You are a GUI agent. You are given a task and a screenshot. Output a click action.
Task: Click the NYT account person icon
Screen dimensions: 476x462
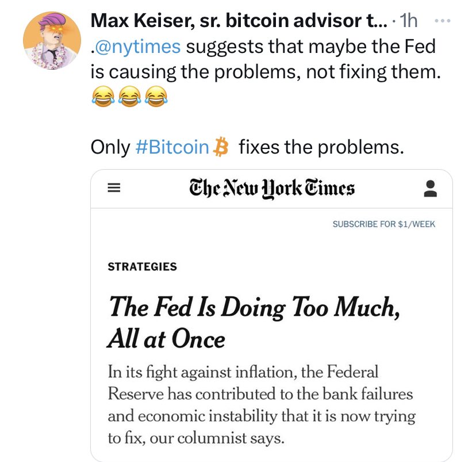point(429,188)
